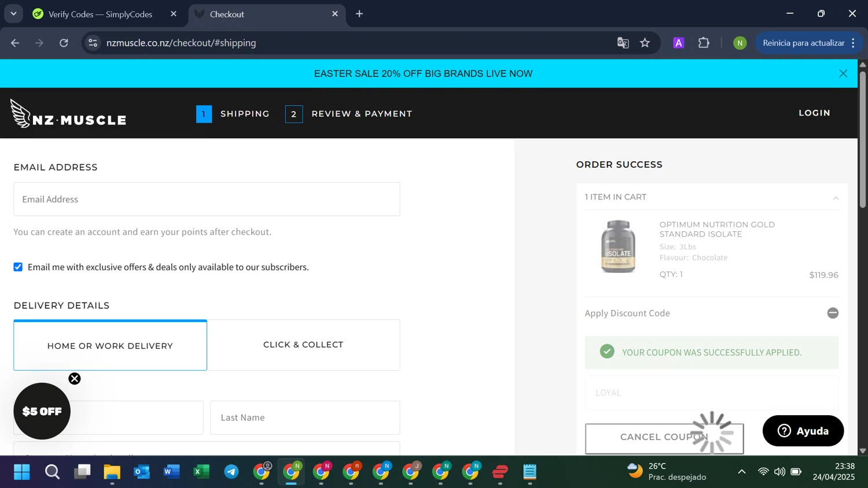
Task: Open the Chrome profile N avatar
Action: click(x=740, y=43)
